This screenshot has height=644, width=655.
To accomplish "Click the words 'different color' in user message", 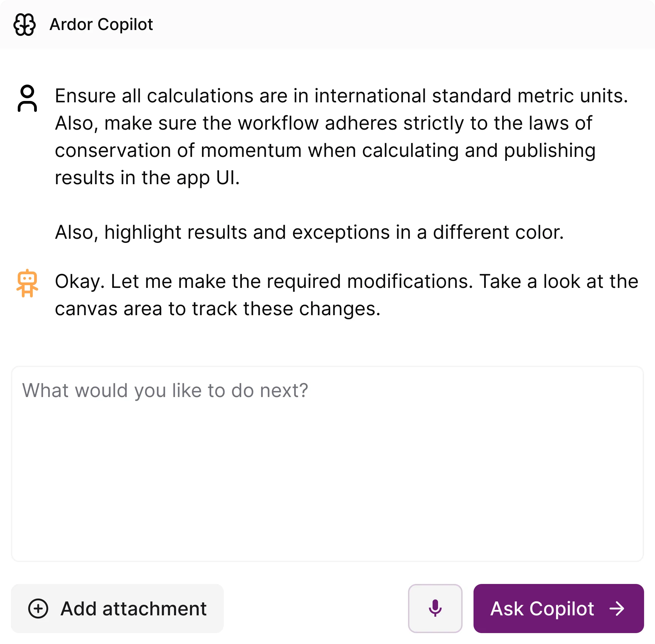I will (x=497, y=232).
